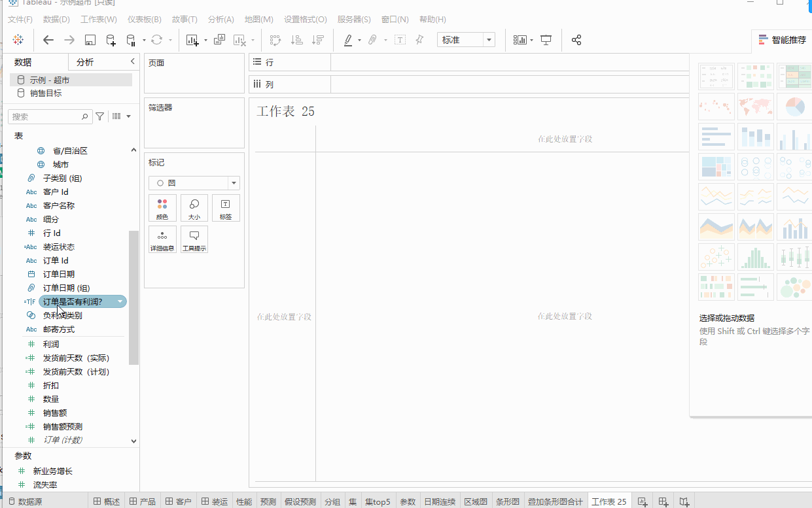The image size is (812, 508).
Task: Open the 仪表板(B) menu
Action: pyautogui.click(x=145, y=20)
